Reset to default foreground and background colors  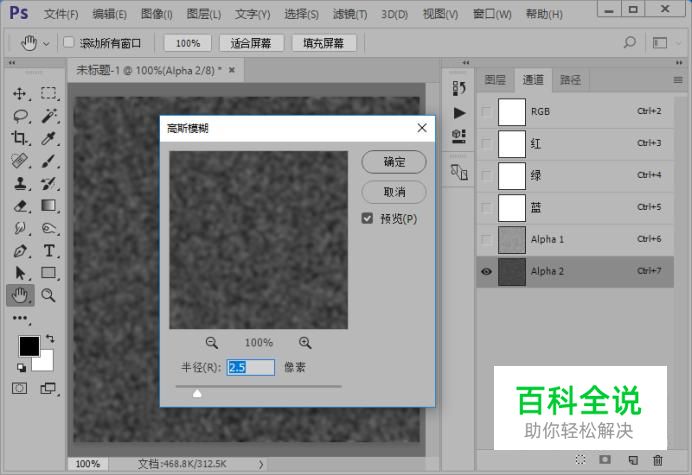[x=21, y=367]
